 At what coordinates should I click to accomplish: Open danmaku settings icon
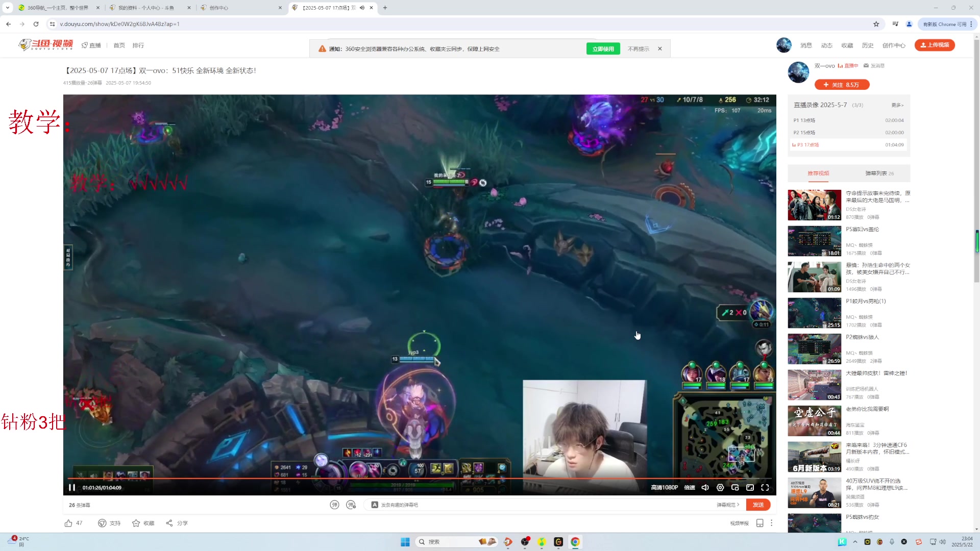coord(351,505)
